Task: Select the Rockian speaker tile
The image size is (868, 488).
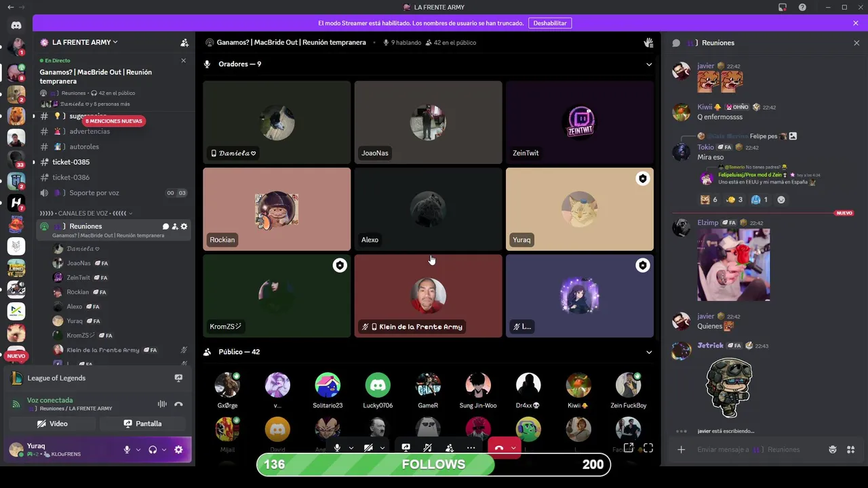Action: [277, 209]
